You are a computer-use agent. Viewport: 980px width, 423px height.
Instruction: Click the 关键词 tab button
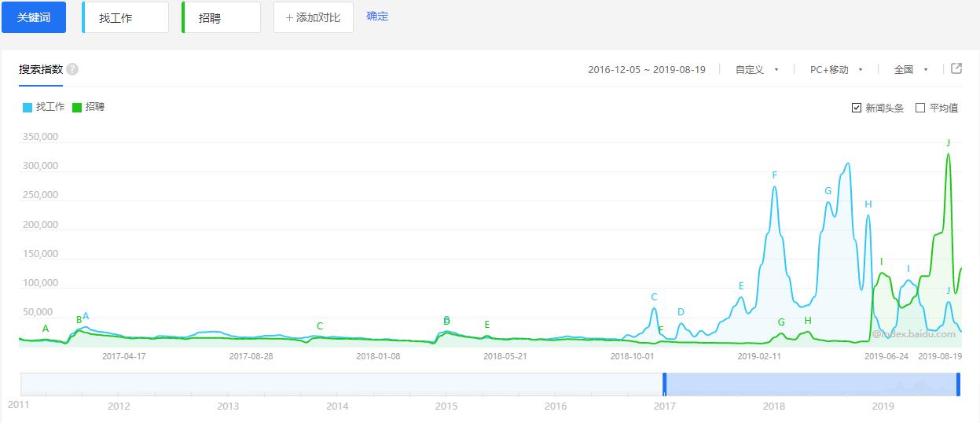tap(34, 17)
